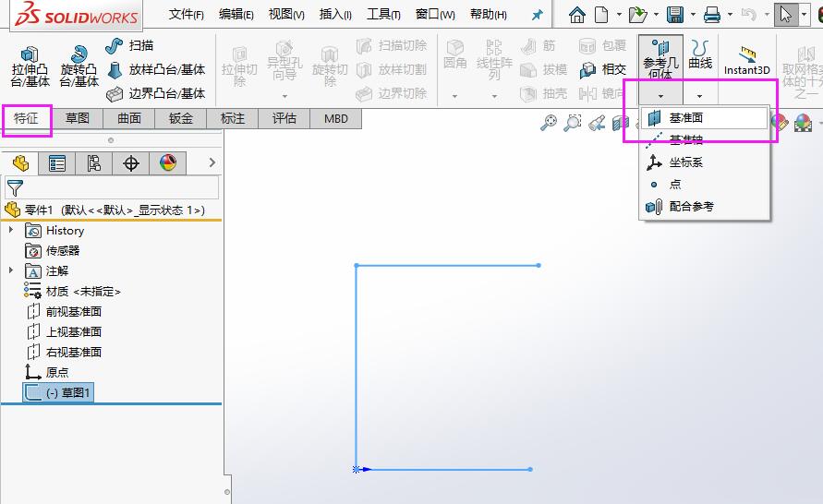
Task: Expand more manager tabs with the right chevron
Action: point(212,162)
